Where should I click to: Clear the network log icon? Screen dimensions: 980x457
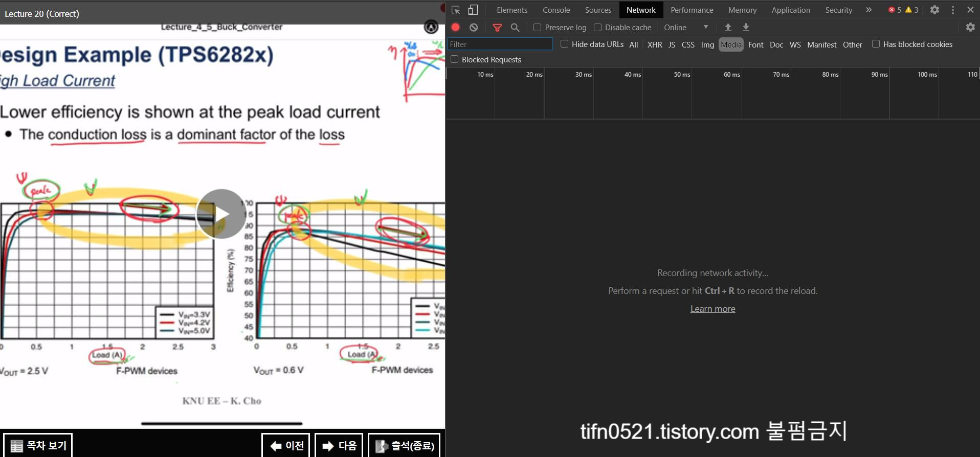[474, 27]
